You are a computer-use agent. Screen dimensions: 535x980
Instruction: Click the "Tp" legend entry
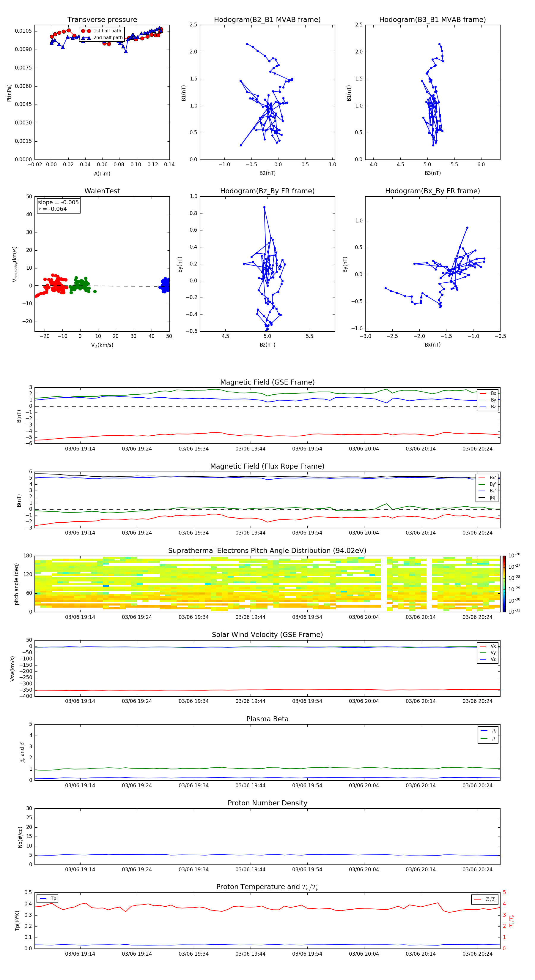pos(48,899)
